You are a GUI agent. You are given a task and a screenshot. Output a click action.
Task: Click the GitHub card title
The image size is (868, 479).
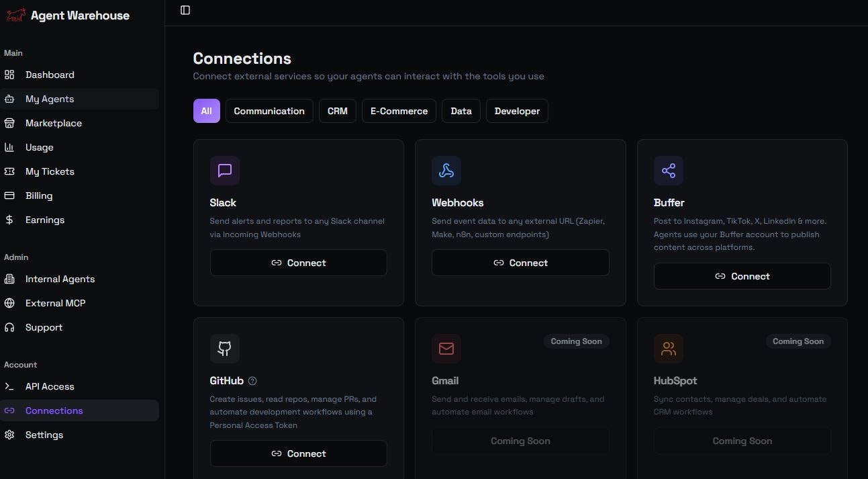coord(227,380)
